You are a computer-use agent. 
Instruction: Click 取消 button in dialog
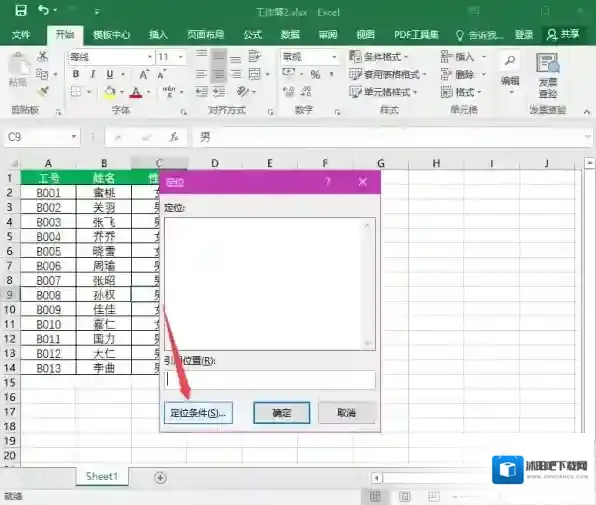point(346,413)
